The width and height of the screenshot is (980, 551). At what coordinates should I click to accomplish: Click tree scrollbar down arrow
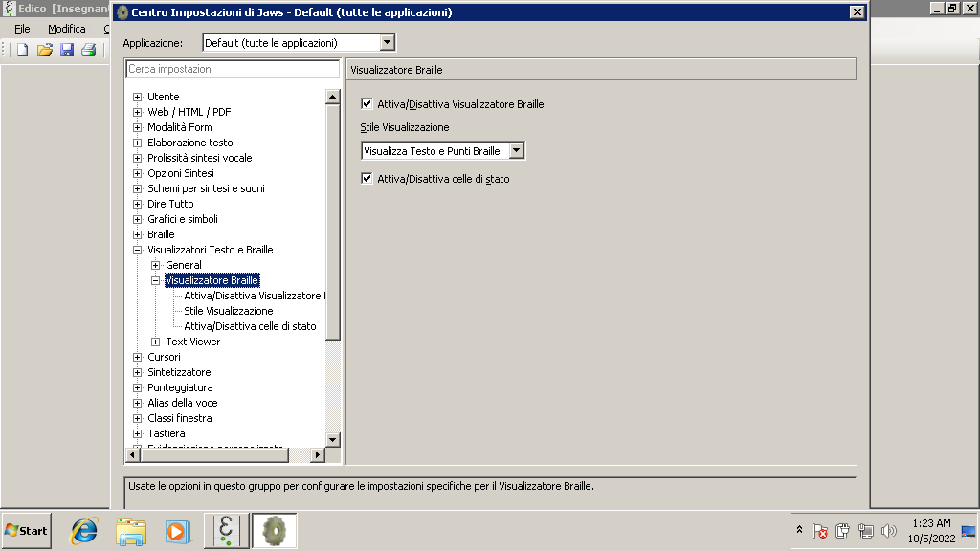[332, 440]
